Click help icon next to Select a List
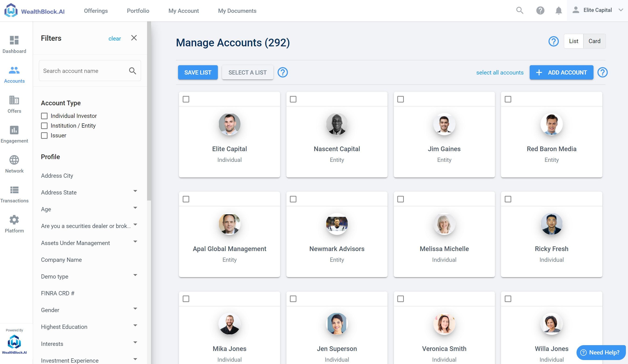This screenshot has width=628, height=364. [283, 72]
